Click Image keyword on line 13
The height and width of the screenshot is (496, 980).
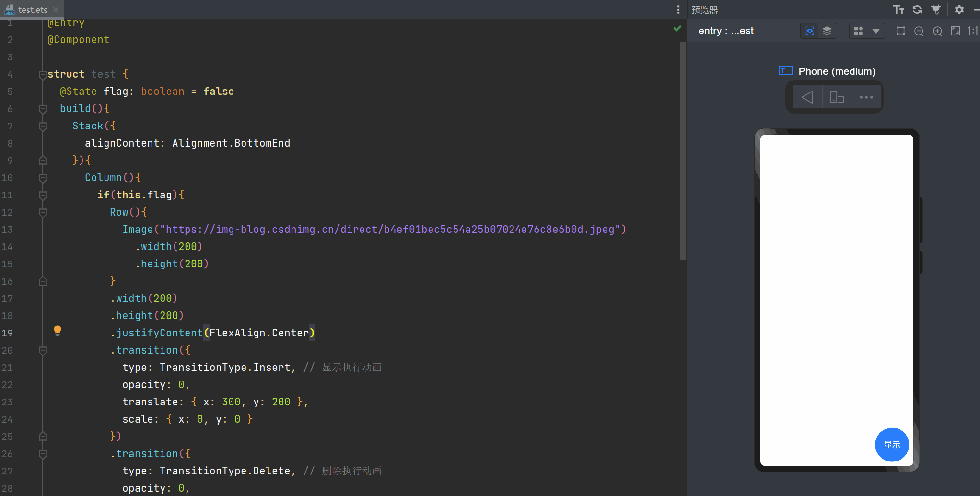[138, 230]
